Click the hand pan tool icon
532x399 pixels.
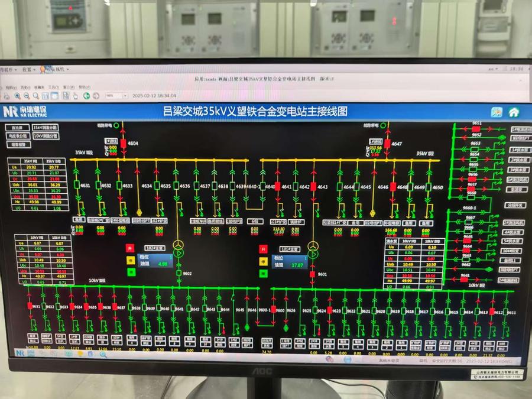point(76,95)
